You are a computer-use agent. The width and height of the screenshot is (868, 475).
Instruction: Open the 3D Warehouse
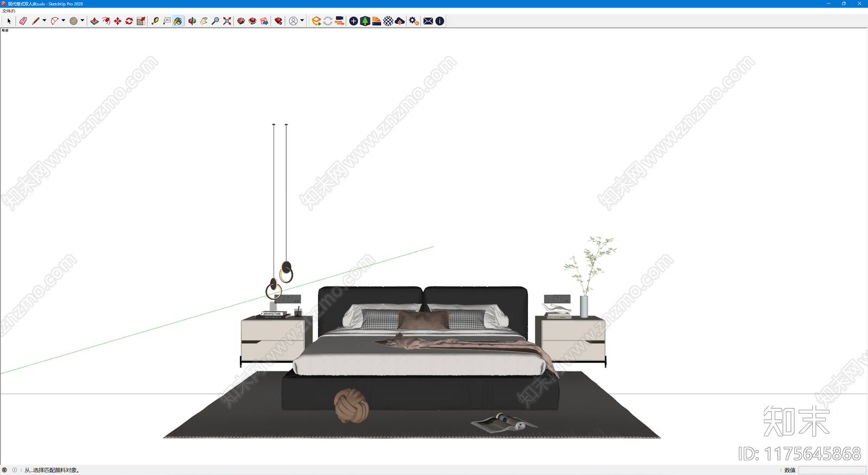coord(241,21)
